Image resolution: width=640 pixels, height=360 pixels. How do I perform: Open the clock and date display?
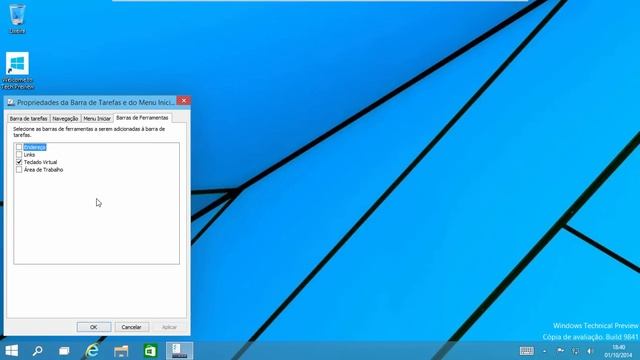[618, 351]
